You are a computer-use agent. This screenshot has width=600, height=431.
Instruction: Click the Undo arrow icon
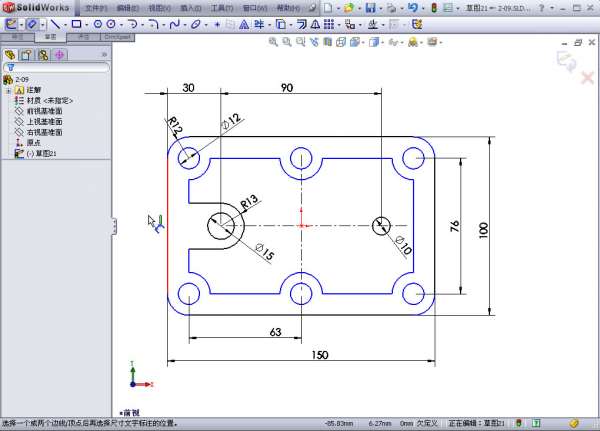pos(412,7)
